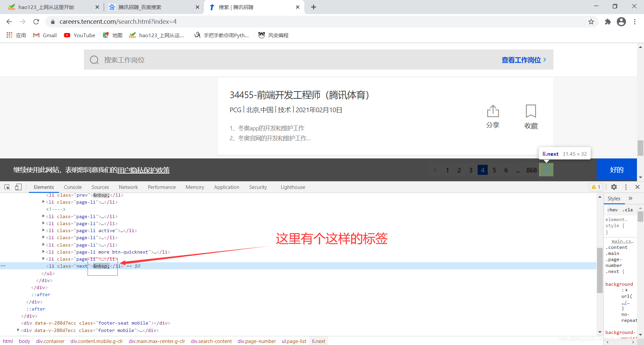Go to pagination page 2
Viewport: 644px width, 345px height.
pos(459,170)
